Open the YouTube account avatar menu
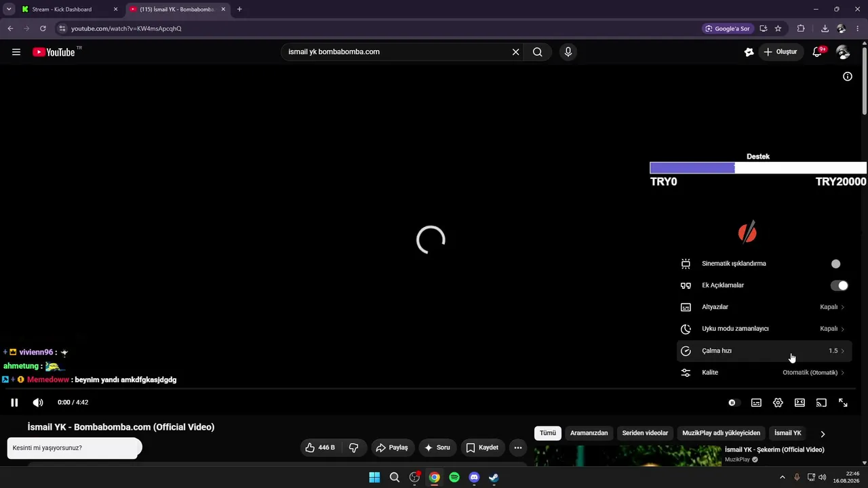Viewport: 868px width, 488px height. (843, 52)
